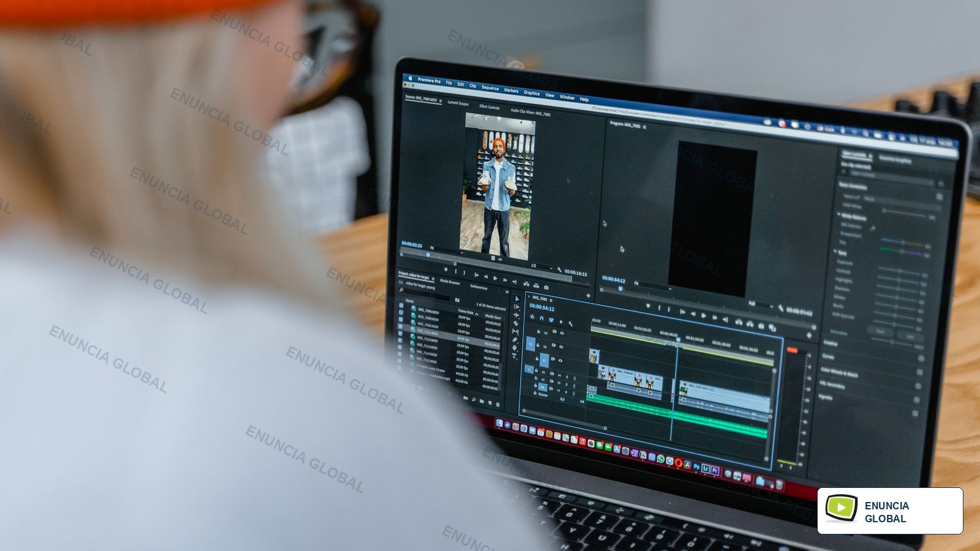
Task: Click Lightroom icon in the Dock
Action: click(x=706, y=468)
